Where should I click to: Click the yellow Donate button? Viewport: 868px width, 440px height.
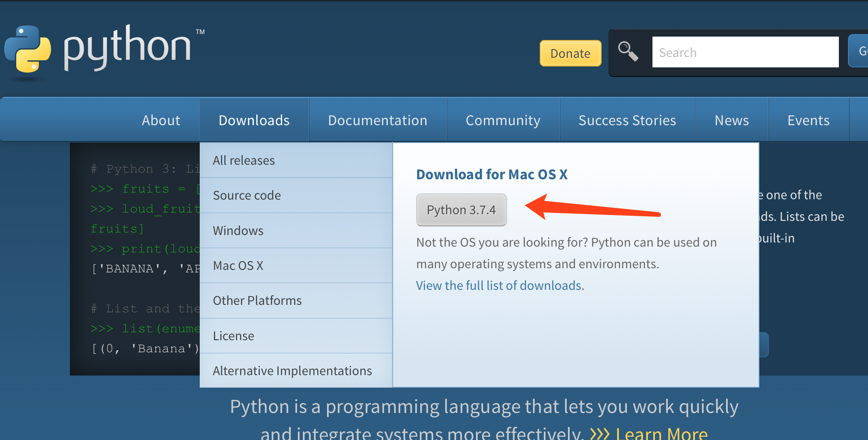pos(570,53)
